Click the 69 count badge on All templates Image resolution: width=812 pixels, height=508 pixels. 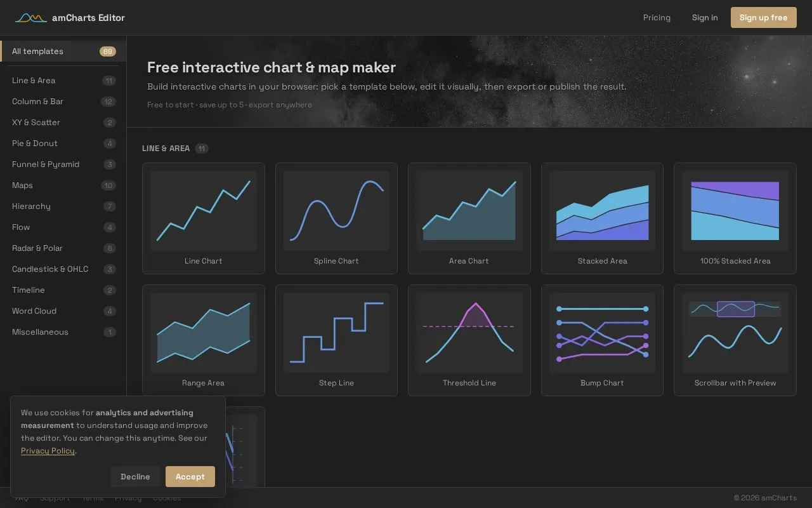(x=108, y=51)
